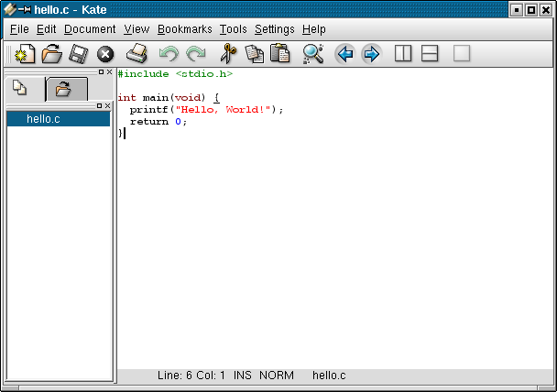Click the sticky pin icon in the title bar
This screenshot has width=557, height=392.
coord(25,9)
